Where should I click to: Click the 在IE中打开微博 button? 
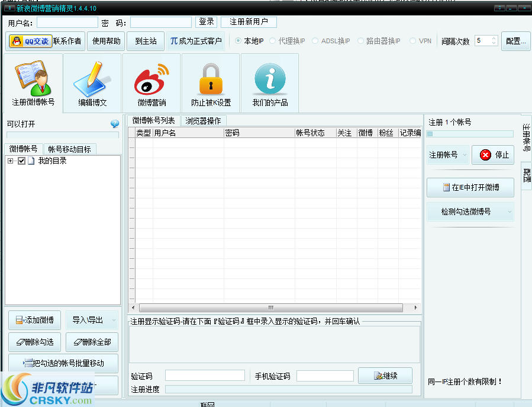click(x=470, y=187)
